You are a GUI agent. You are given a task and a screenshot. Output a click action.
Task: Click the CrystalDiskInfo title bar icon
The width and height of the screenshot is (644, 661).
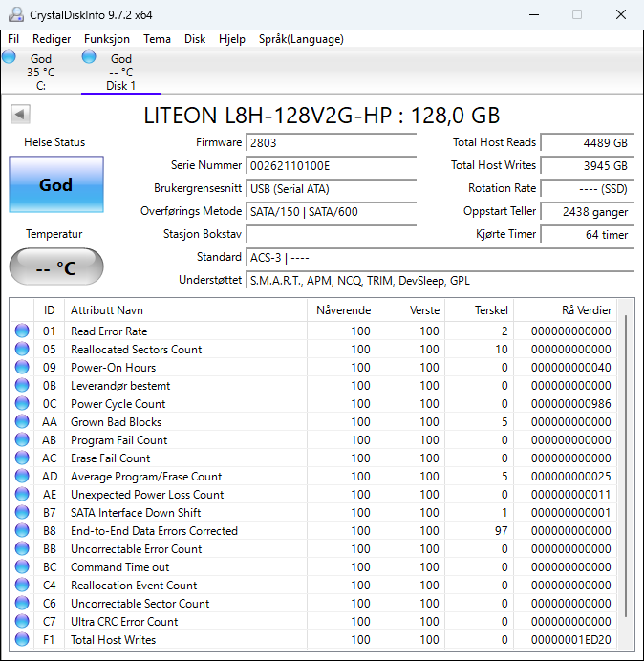(16, 14)
